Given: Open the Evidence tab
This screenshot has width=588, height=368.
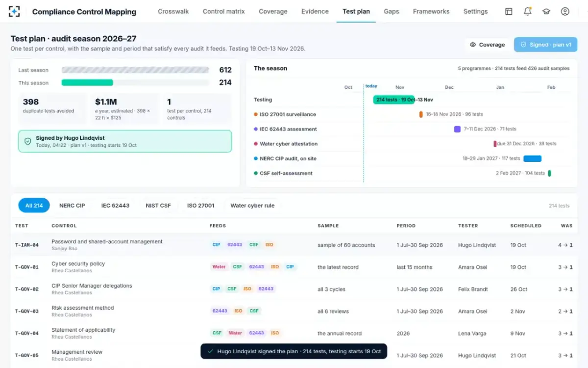Looking at the screenshot, I should [x=315, y=11].
